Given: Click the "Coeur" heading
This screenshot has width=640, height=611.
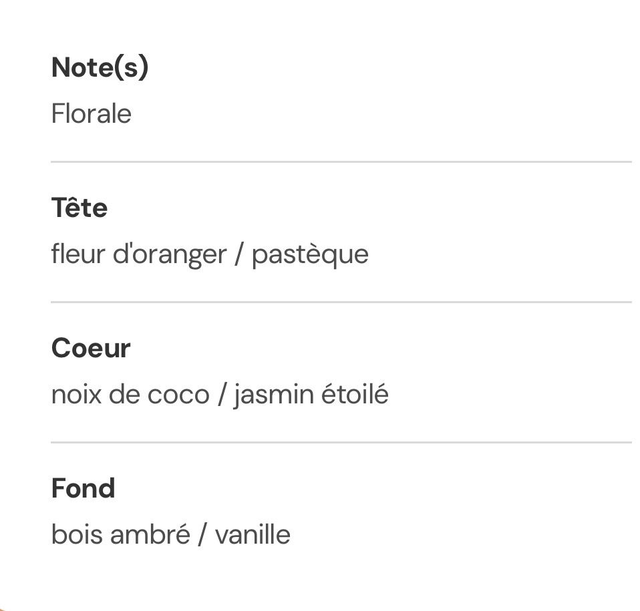Looking at the screenshot, I should [91, 348].
